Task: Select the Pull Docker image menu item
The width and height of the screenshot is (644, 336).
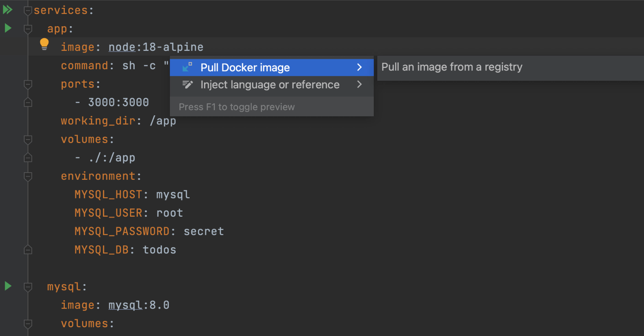Action: click(245, 68)
